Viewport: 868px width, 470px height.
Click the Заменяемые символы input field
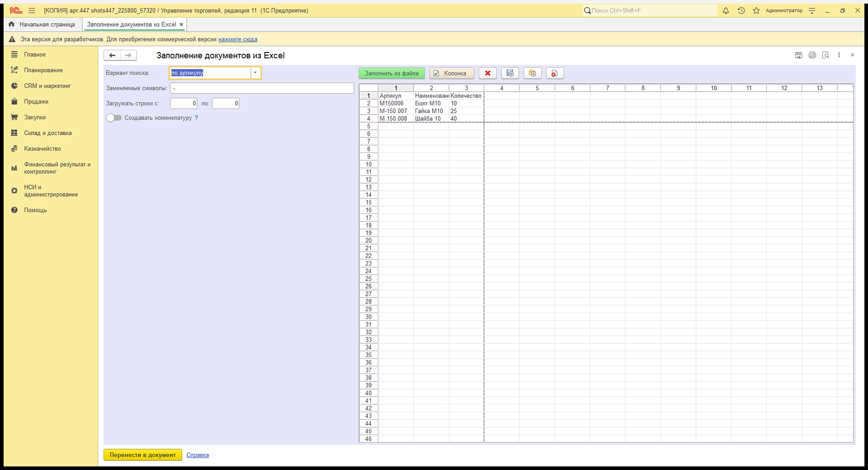[x=262, y=88]
